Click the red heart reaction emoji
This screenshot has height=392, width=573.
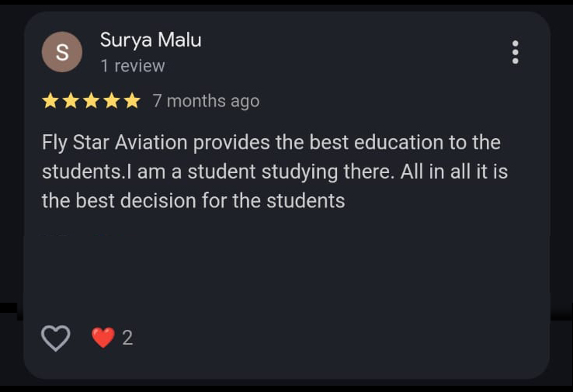(102, 338)
